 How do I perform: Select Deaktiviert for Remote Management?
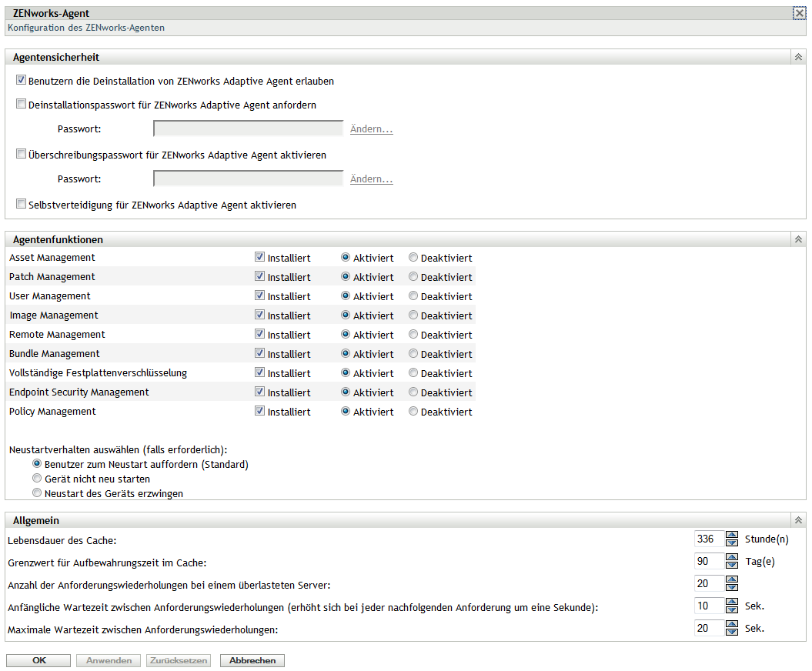413,334
